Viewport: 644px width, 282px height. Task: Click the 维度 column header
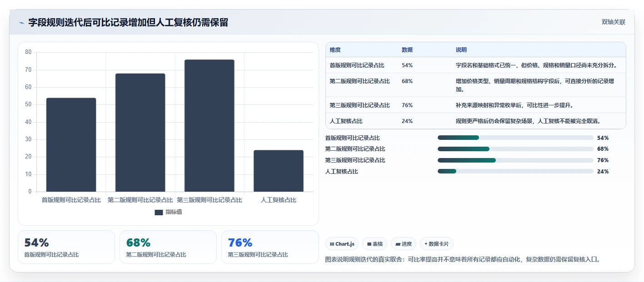click(x=335, y=50)
